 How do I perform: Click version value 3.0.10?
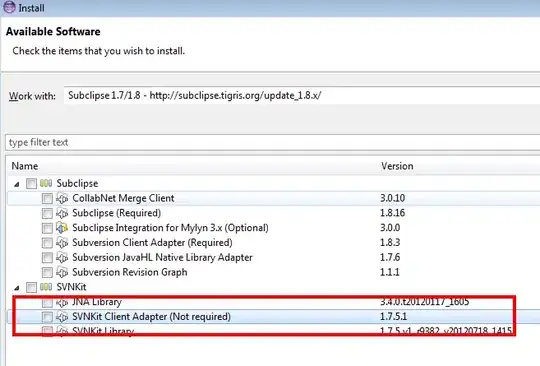pyautogui.click(x=393, y=198)
